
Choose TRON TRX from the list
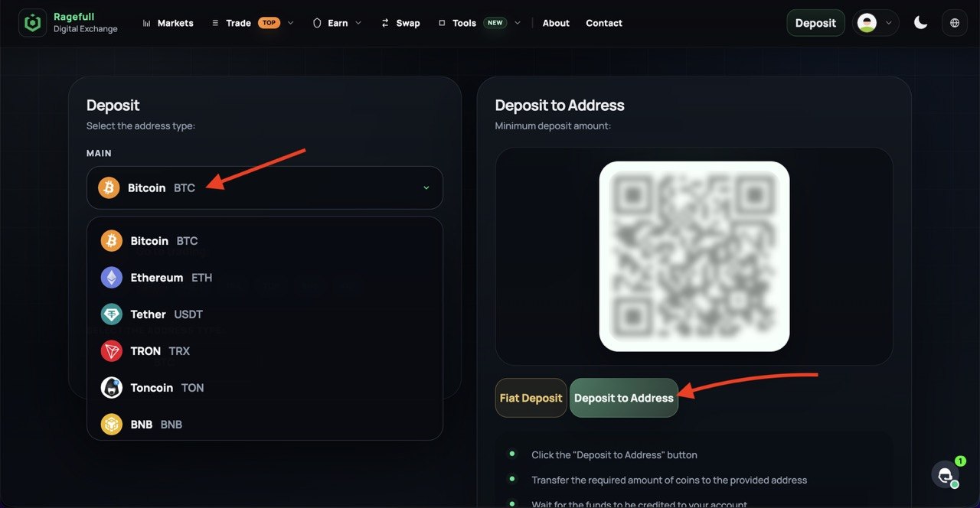[265, 351]
